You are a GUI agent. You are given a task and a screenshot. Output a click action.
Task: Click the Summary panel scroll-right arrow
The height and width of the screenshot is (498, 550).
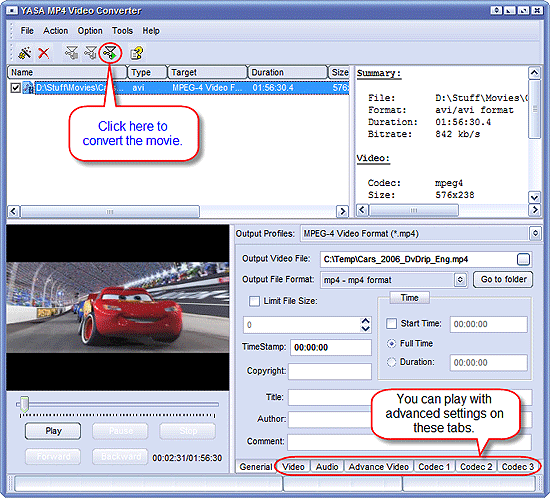(x=535, y=210)
